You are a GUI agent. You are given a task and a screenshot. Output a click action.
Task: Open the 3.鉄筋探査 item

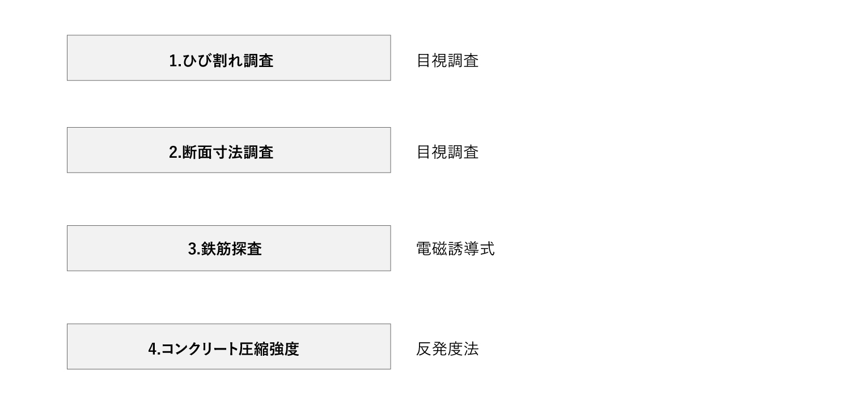coord(228,248)
